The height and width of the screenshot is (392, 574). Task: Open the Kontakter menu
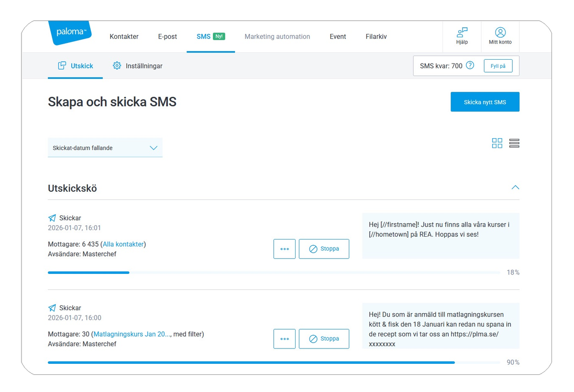pyautogui.click(x=124, y=36)
